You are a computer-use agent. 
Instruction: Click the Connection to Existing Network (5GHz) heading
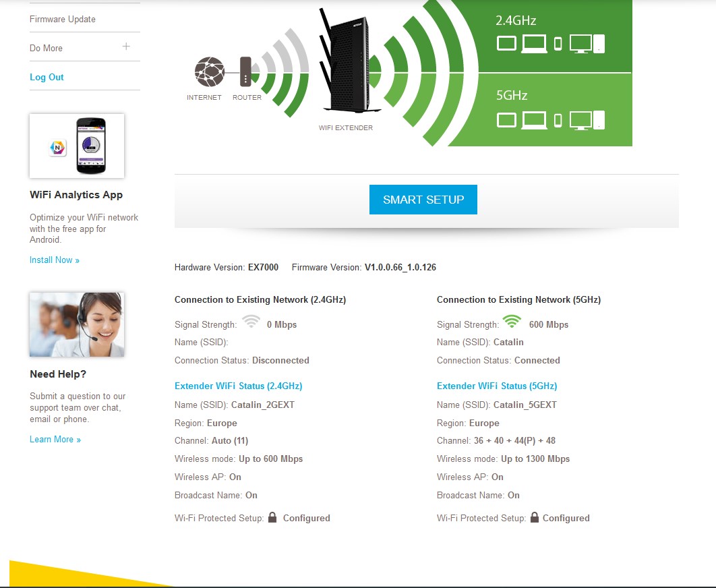518,299
